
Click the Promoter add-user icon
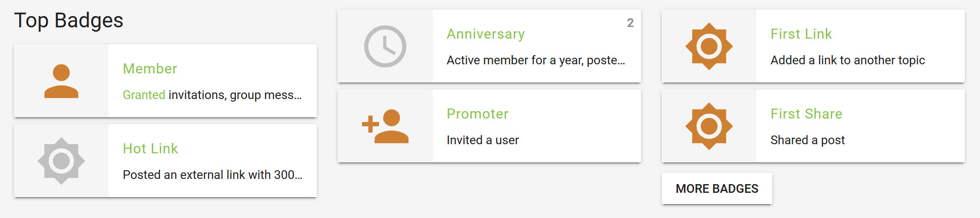point(385,126)
